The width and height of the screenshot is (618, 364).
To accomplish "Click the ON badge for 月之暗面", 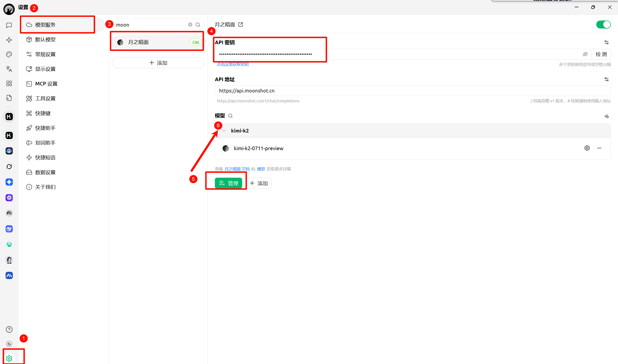I will (x=196, y=42).
